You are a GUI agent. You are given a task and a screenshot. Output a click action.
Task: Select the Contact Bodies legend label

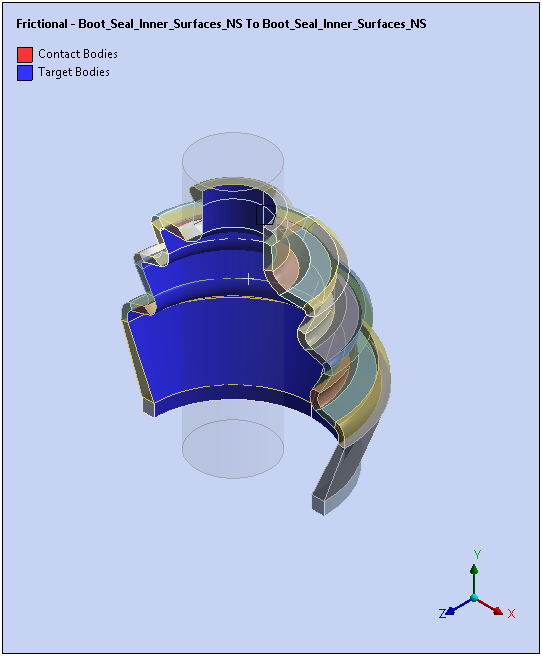point(78,54)
